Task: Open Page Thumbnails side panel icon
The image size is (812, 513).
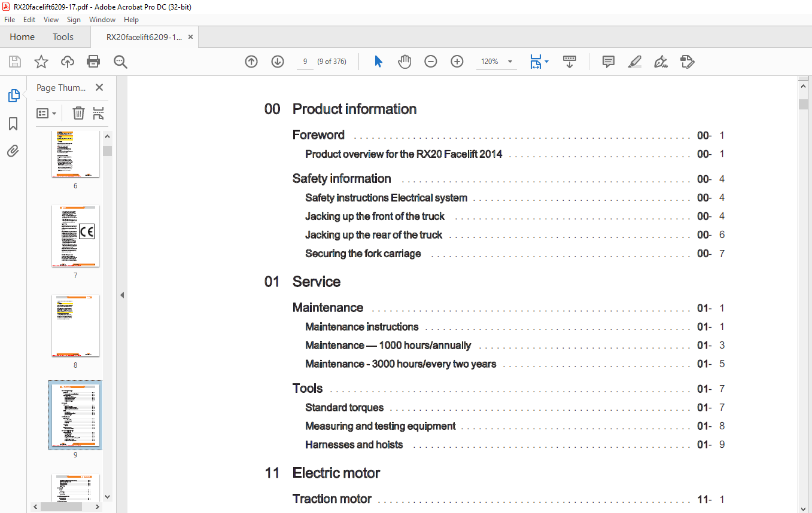Action: tap(13, 96)
